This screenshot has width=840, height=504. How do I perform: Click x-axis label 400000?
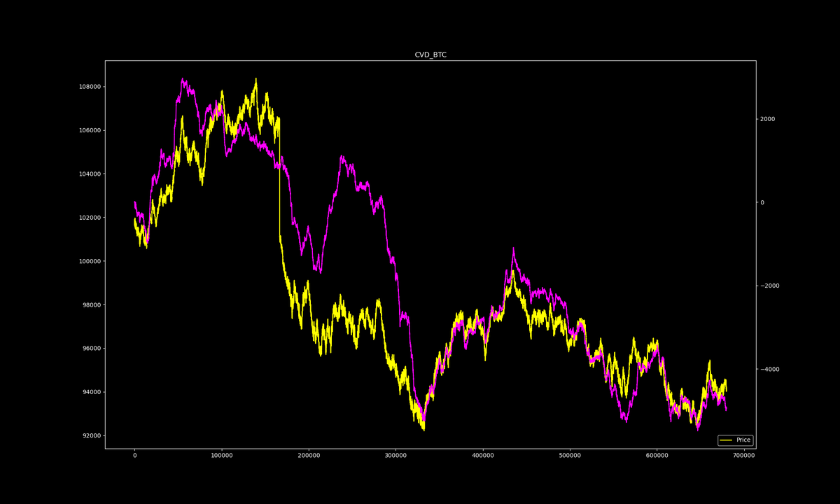coord(483,456)
